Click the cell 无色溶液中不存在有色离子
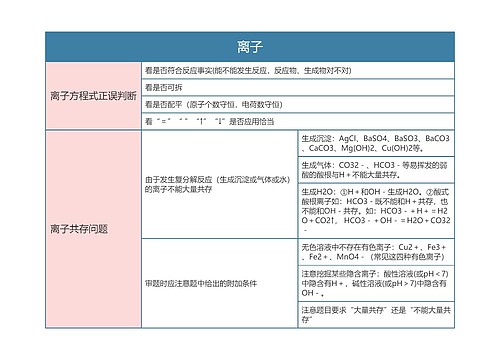 click(x=376, y=252)
